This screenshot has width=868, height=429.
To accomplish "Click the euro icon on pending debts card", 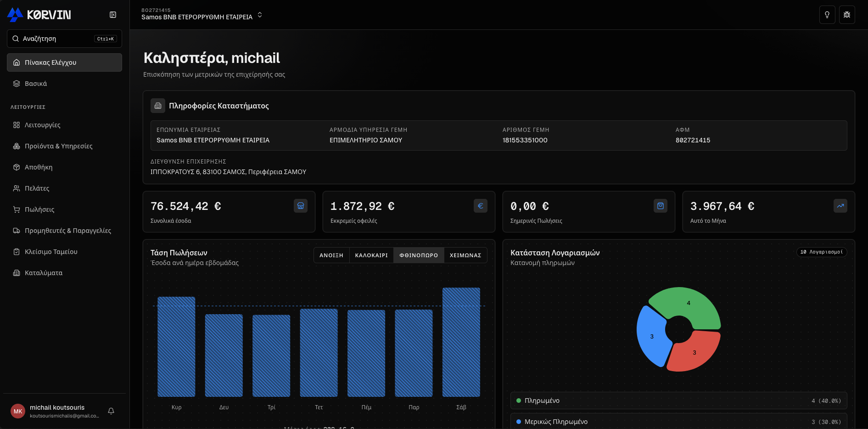I will (481, 206).
